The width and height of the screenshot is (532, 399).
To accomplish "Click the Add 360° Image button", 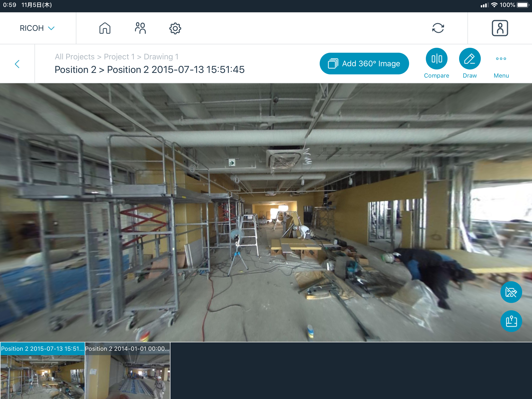I will (364, 64).
